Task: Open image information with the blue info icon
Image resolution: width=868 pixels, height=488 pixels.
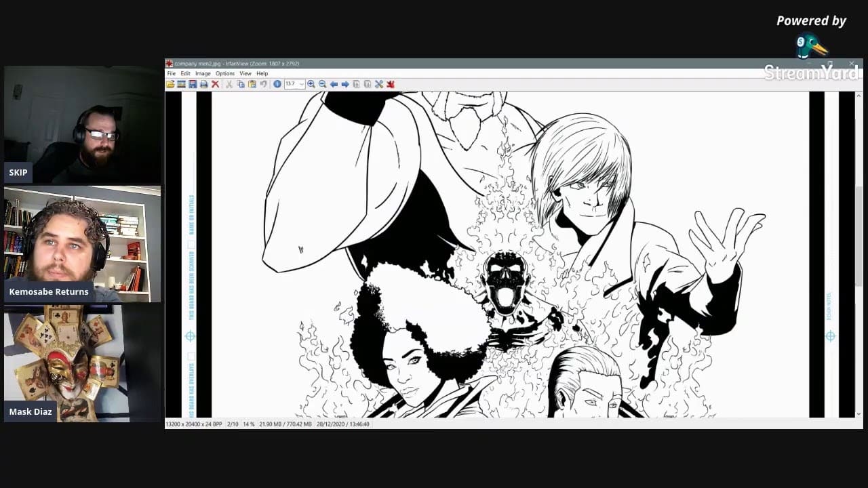Action: [x=277, y=84]
